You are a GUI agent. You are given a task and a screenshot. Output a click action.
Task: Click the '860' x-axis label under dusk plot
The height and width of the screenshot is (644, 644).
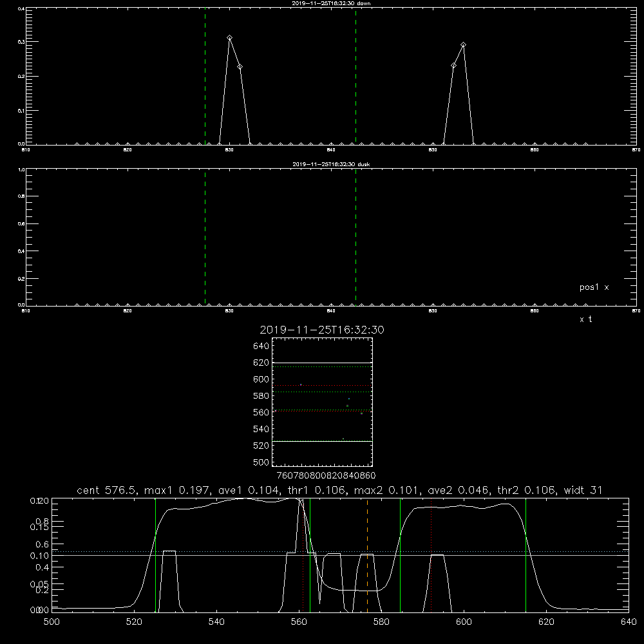pyautogui.click(x=535, y=311)
